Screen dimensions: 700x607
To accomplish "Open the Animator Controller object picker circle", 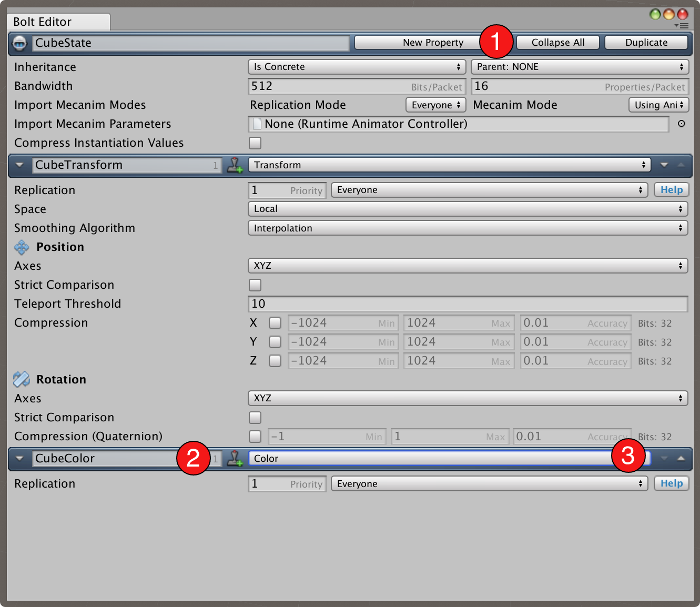I will 682,124.
